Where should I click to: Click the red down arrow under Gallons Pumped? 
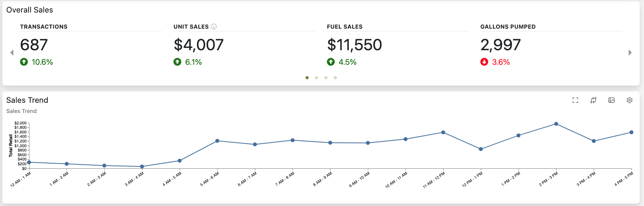click(484, 62)
